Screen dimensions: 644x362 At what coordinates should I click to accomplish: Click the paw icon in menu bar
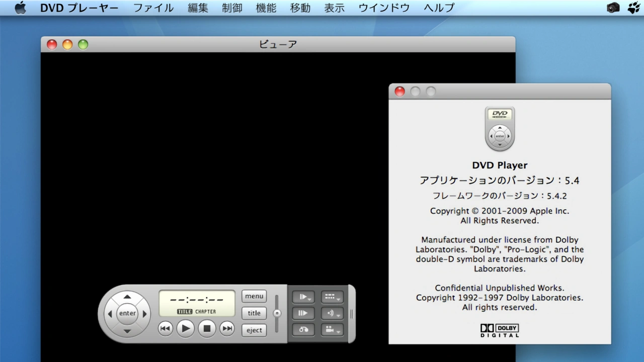pyautogui.click(x=633, y=8)
